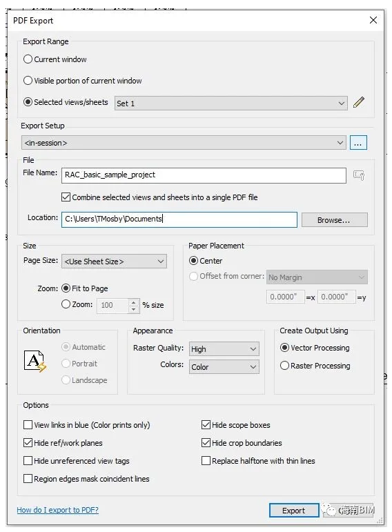
Task: Select Center paper placement
Action: click(x=193, y=261)
